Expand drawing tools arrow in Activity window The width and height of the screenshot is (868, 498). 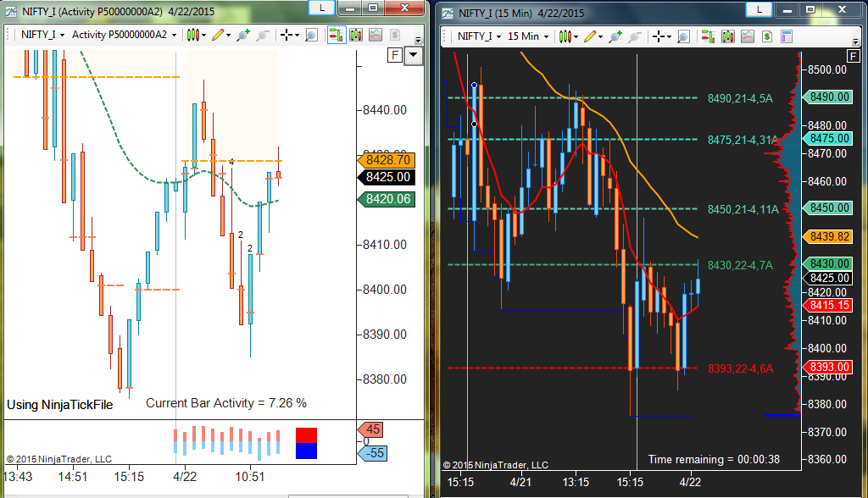[228, 36]
